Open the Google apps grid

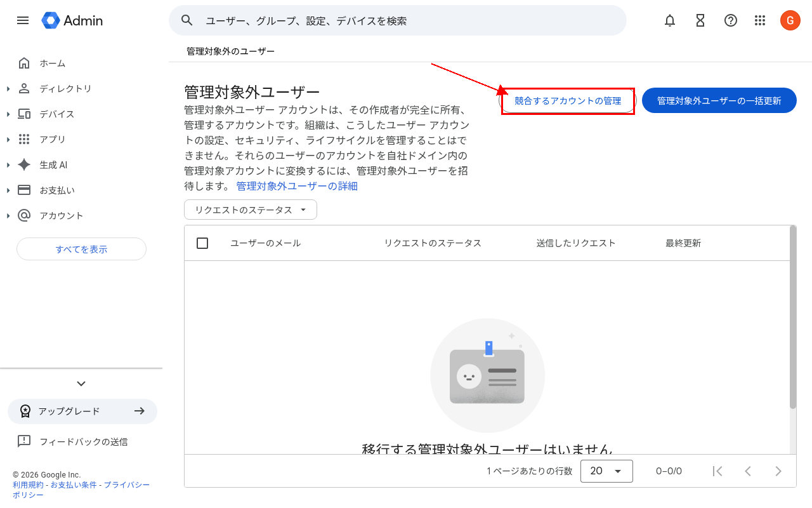click(760, 20)
